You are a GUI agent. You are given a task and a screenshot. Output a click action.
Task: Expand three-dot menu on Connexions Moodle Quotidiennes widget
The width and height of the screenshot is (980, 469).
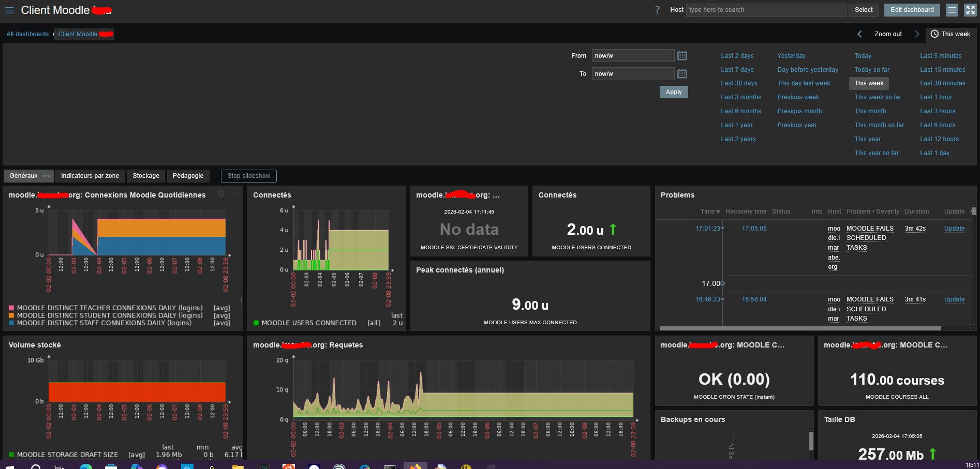coord(235,193)
